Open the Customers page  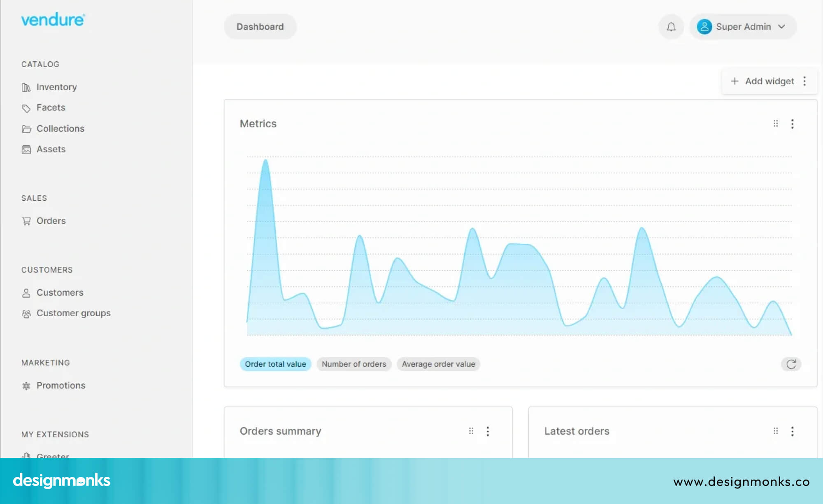(60, 292)
